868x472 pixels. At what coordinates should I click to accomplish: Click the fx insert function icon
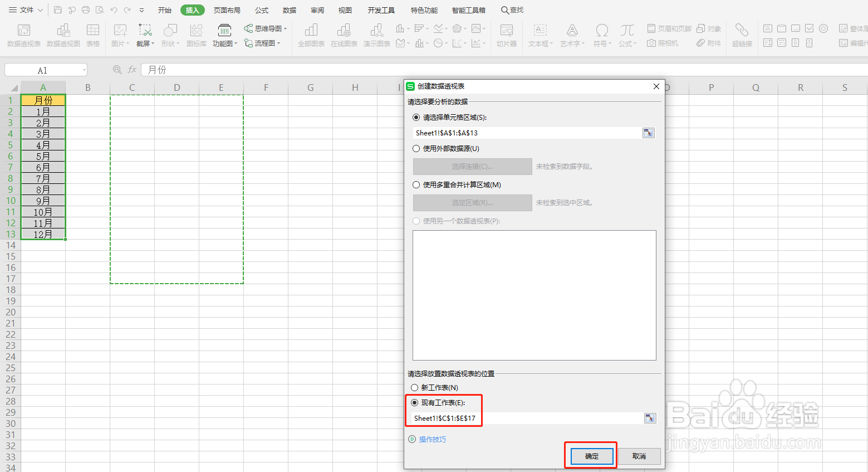[132, 70]
